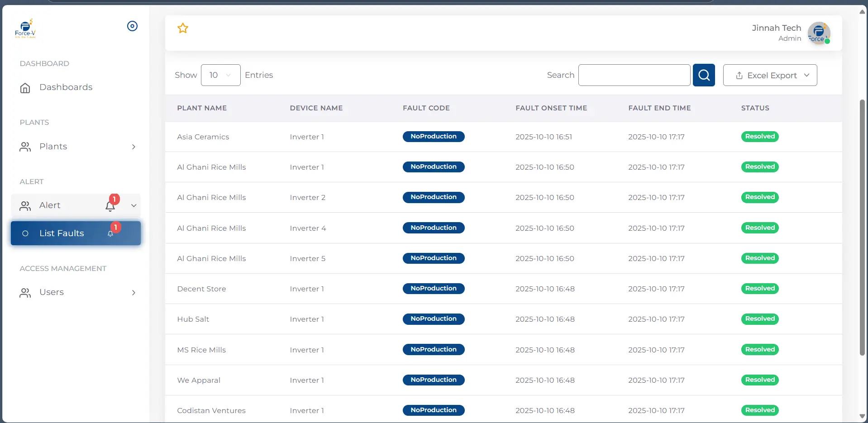Image resolution: width=868 pixels, height=423 pixels.
Task: Click the search magnifier button
Action: point(704,75)
